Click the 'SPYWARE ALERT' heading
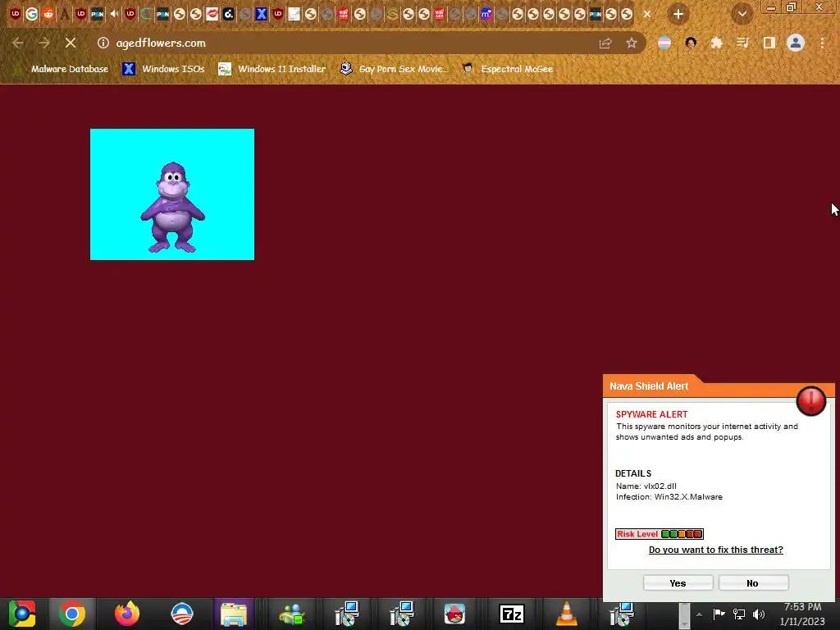840x630 pixels. tap(651, 414)
